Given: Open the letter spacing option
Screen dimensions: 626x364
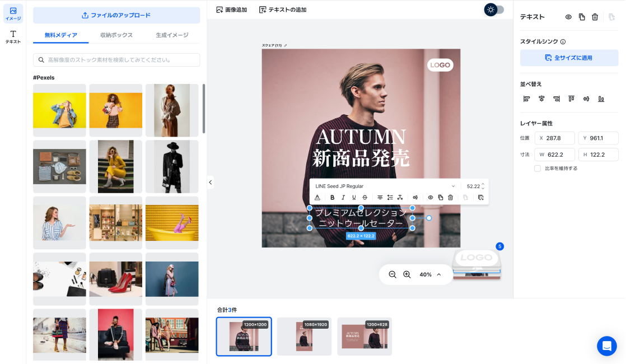Looking at the screenshot, I should click(x=400, y=198).
